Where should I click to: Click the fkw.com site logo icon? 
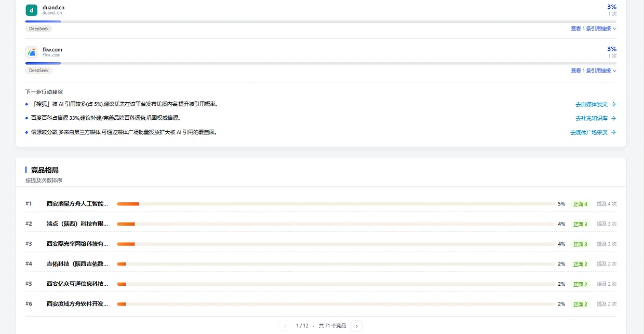click(x=31, y=52)
